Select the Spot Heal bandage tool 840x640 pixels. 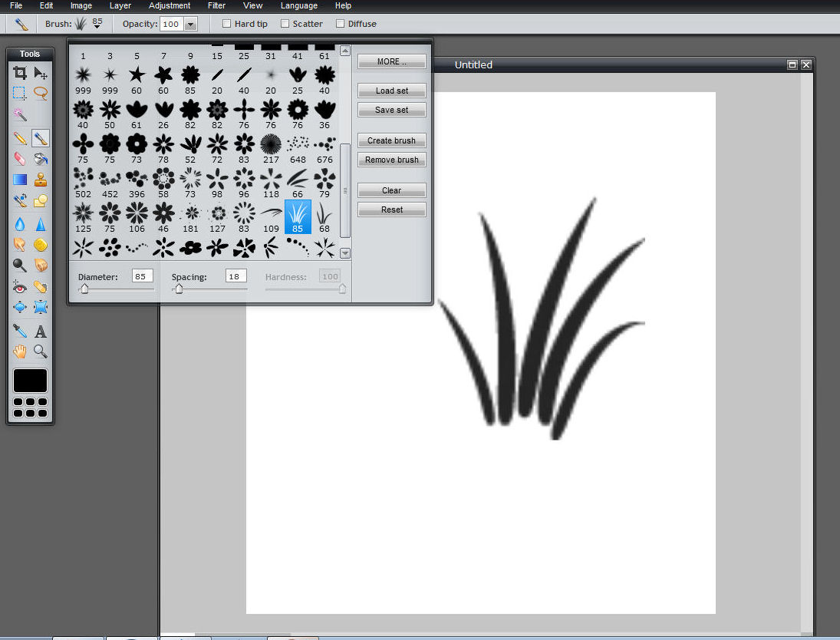41,287
